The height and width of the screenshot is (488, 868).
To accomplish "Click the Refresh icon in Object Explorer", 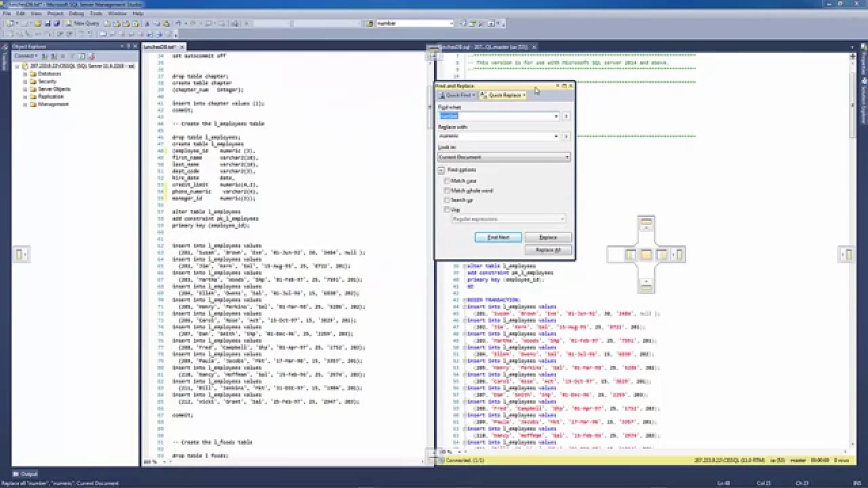I will pos(81,56).
